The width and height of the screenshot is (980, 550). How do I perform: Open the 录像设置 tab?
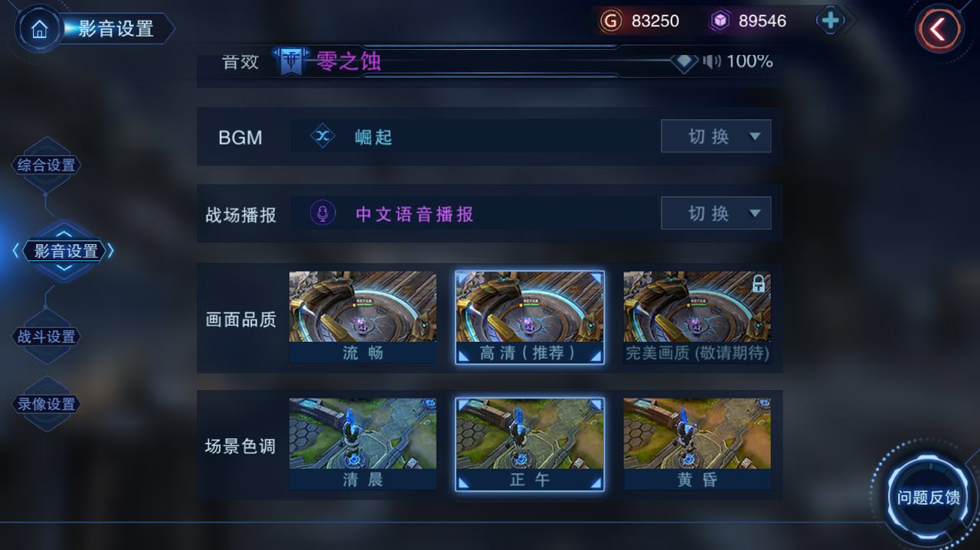[47, 405]
